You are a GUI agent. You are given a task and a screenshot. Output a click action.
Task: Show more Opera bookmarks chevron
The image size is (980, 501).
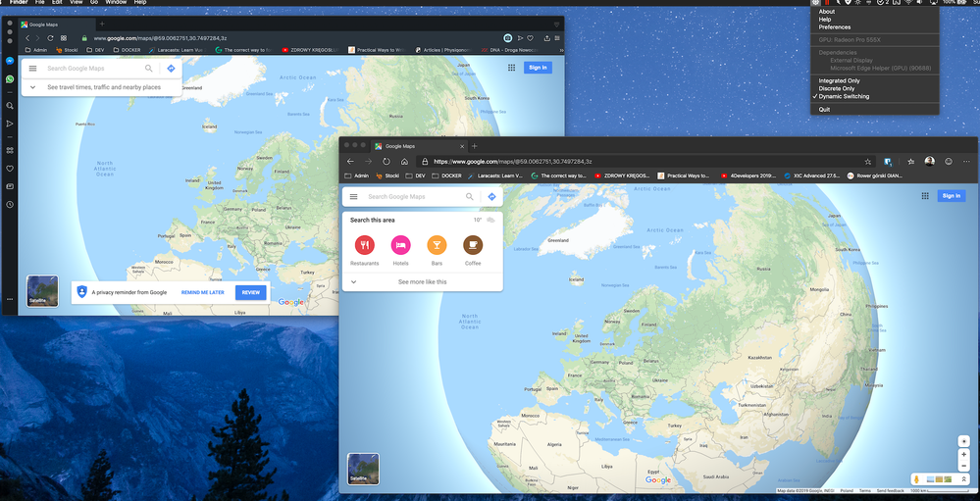point(560,50)
